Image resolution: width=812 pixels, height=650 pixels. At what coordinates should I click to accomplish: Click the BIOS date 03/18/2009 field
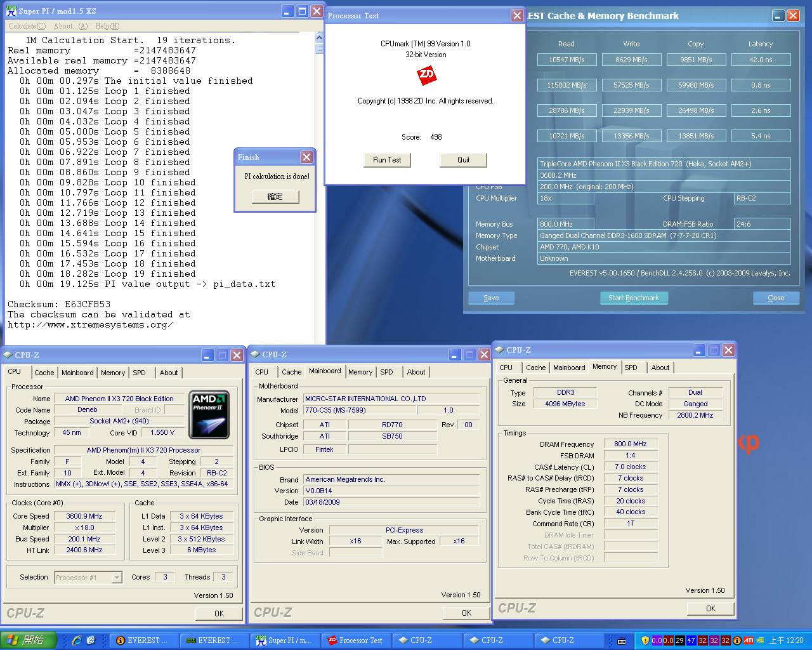pos(391,501)
